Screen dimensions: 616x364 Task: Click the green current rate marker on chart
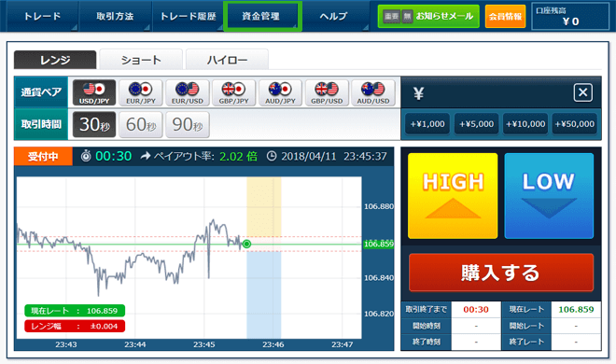[246, 244]
